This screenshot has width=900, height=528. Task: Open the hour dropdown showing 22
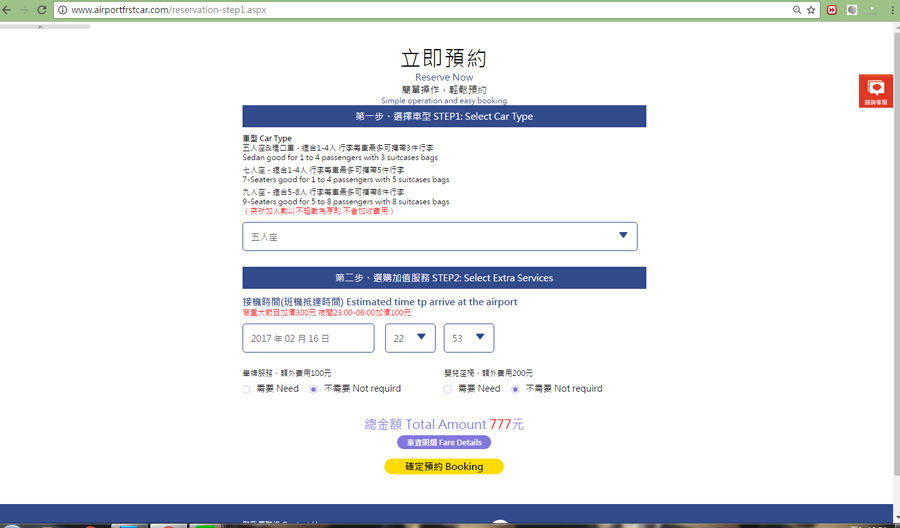coord(410,338)
